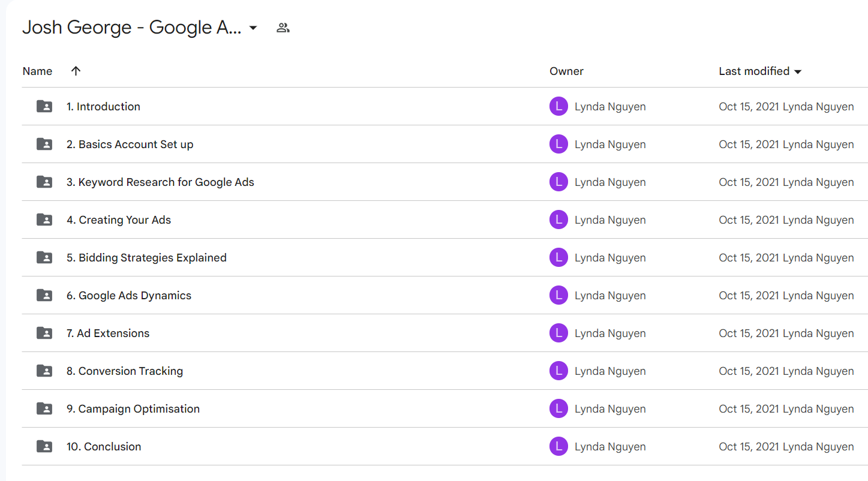Select '3. Keyword Research for Google Ads' name
This screenshot has height=481, width=868.
(x=160, y=182)
